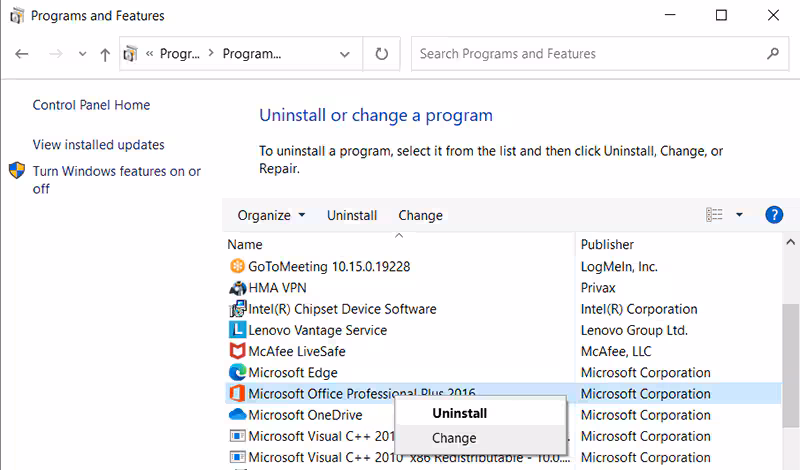800x470 pixels.
Task: Click the Microsoft OneDrive cloud icon
Action: pos(237,415)
